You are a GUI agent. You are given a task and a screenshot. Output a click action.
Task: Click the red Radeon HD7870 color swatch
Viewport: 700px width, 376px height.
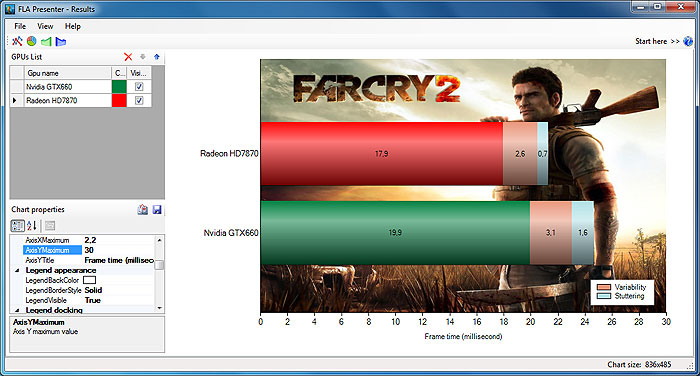119,100
